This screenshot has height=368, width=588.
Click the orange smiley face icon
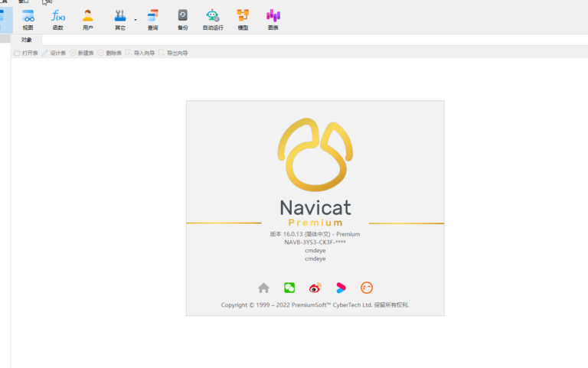367,288
